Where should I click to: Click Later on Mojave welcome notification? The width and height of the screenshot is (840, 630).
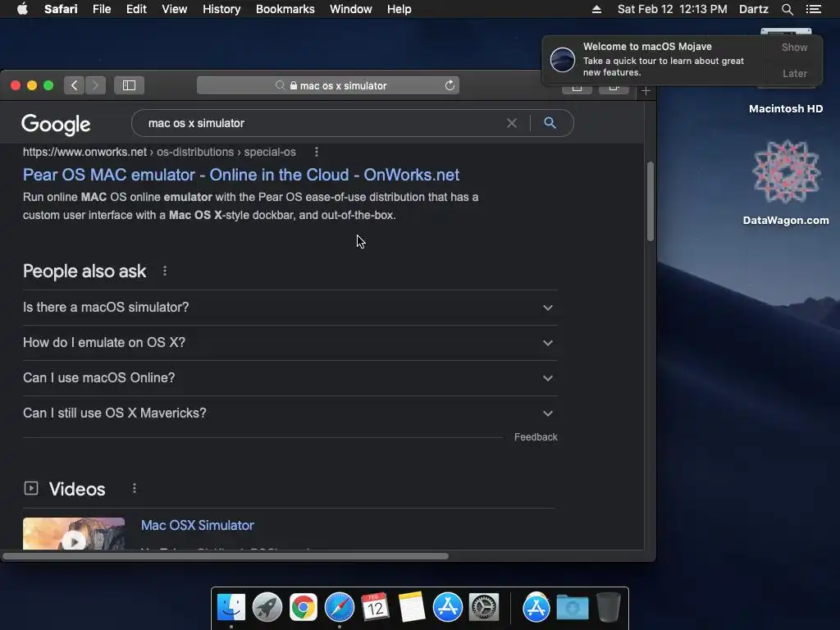pos(794,73)
